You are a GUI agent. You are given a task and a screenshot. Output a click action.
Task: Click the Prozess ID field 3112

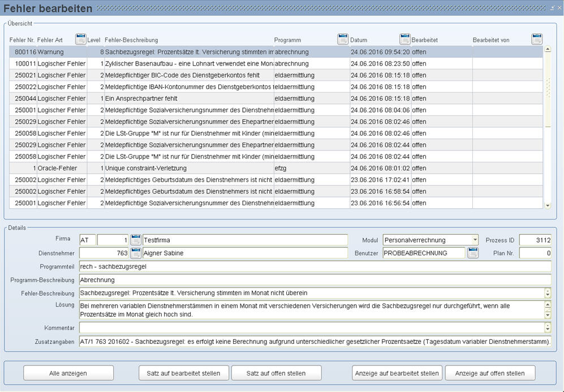click(535, 240)
